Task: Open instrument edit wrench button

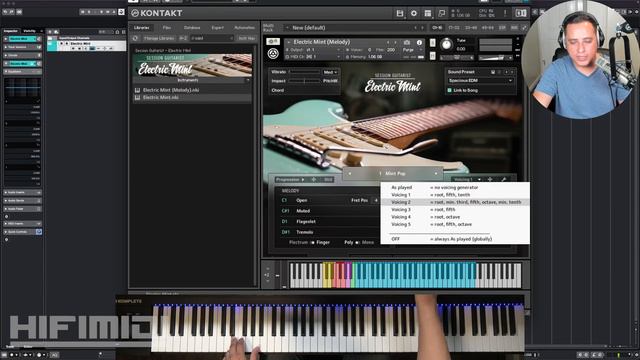Action: point(273,41)
